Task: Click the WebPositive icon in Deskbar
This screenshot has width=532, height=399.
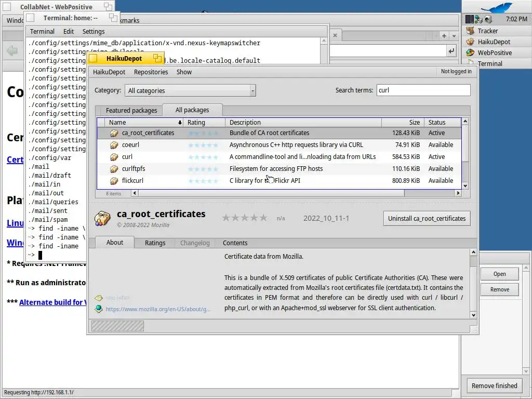Action: coord(470,52)
